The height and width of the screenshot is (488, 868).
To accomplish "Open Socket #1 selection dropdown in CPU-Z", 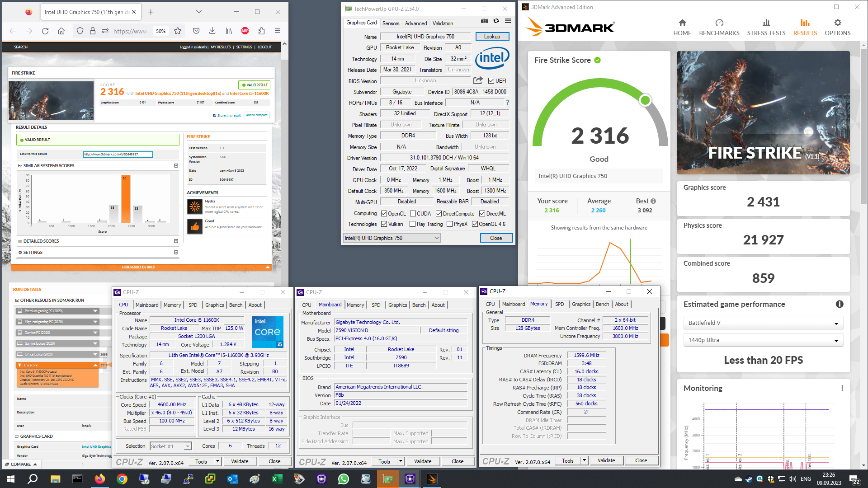I will pyautogui.click(x=170, y=446).
